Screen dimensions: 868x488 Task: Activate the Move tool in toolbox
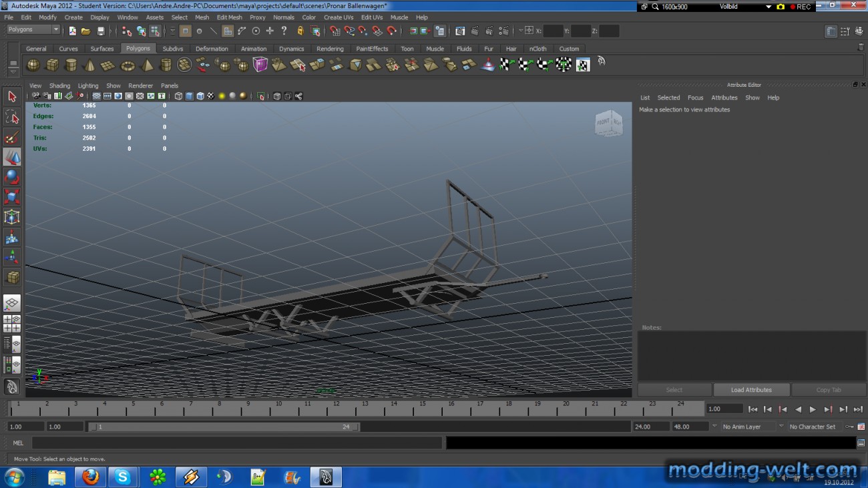tap(12, 157)
